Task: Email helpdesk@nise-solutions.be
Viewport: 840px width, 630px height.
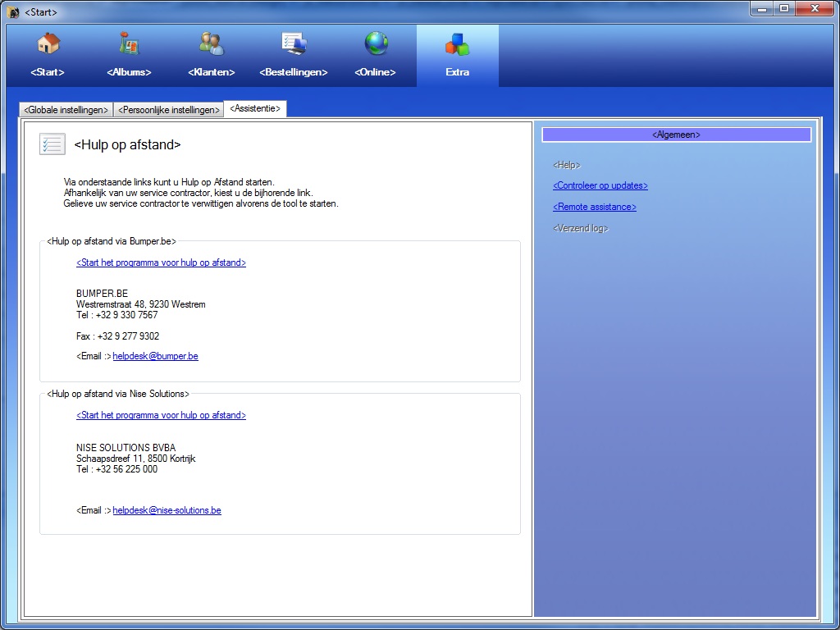Action: (167, 510)
